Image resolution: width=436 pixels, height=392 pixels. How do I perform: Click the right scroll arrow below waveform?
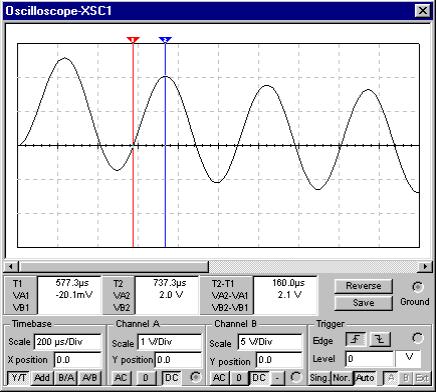425,266
